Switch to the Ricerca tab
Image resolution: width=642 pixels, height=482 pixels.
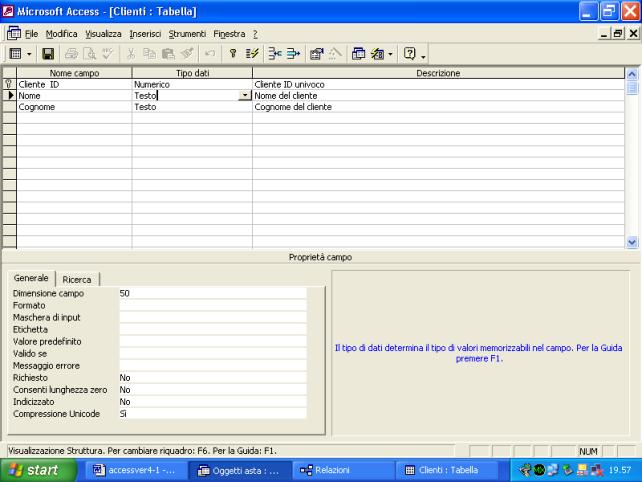coord(77,280)
